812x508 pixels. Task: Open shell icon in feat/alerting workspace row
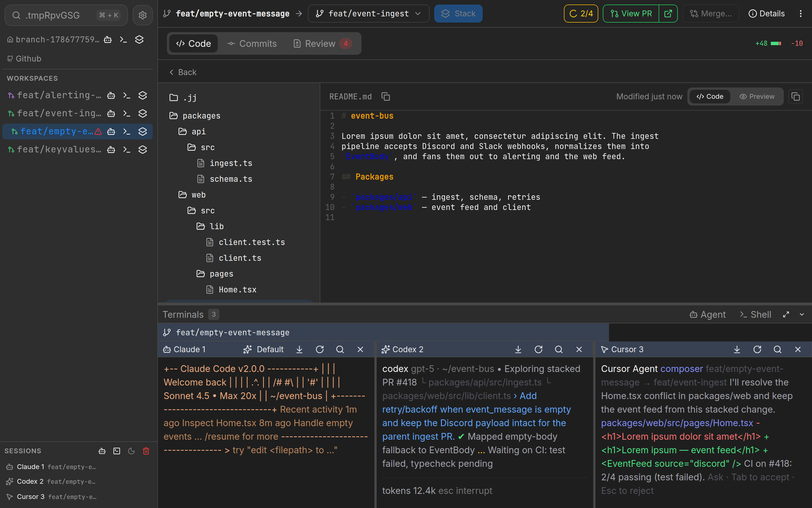pyautogui.click(x=127, y=95)
